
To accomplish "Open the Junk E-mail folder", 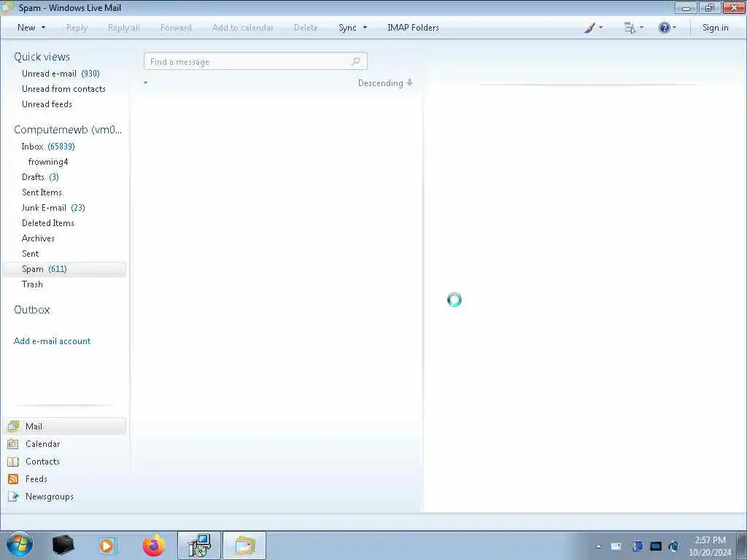I will (x=53, y=208).
